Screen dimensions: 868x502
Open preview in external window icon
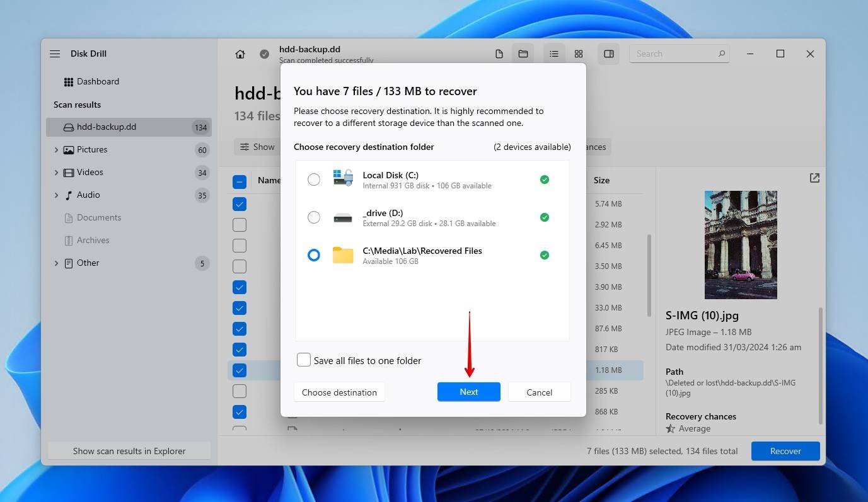(x=814, y=178)
